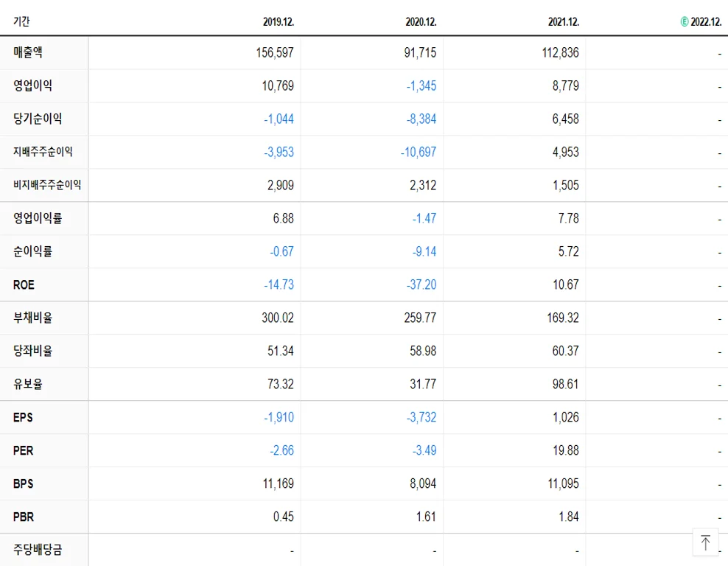Click PBR value 1.84
Screen dimensions: 728x566
568,517
